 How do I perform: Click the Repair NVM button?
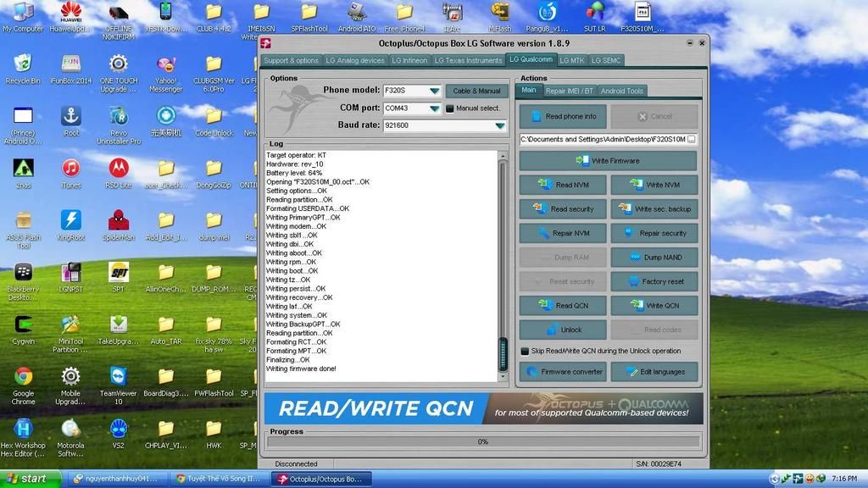(563, 233)
